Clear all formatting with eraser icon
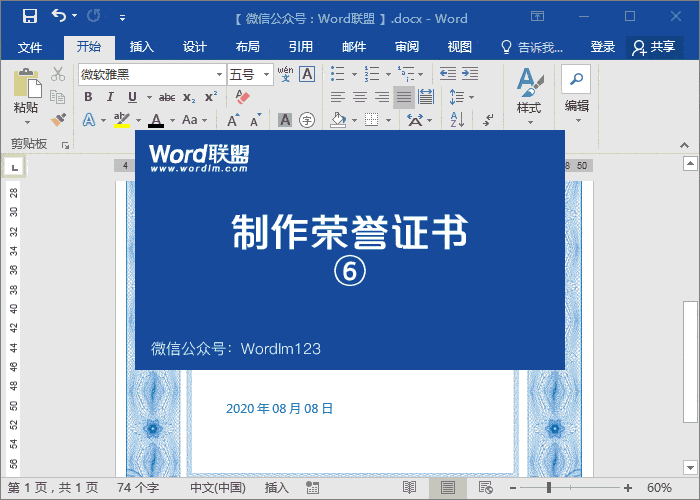Viewport: 700px width, 500px height. point(242,96)
